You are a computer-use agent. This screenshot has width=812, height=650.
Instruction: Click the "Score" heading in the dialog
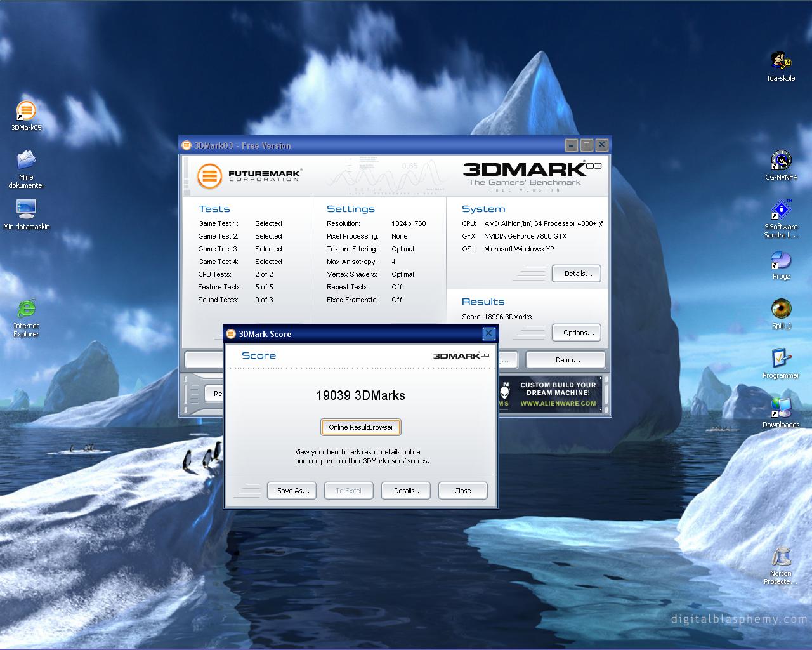tap(259, 355)
